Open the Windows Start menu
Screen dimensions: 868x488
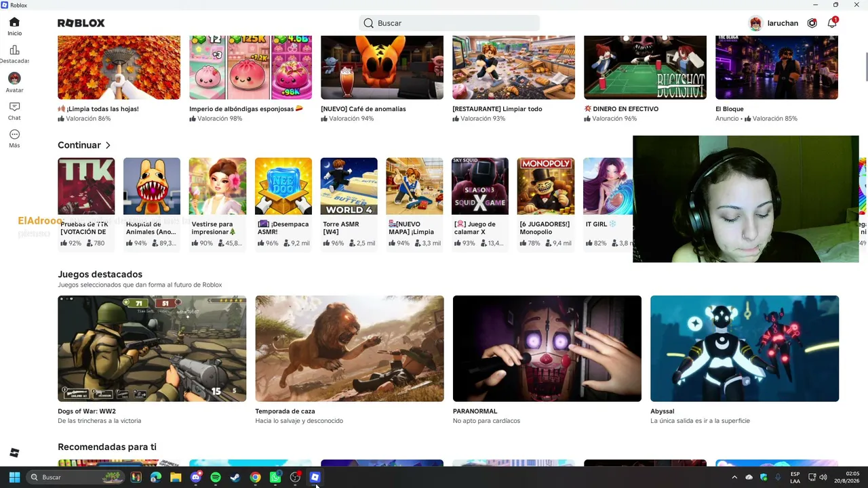pos(14,477)
